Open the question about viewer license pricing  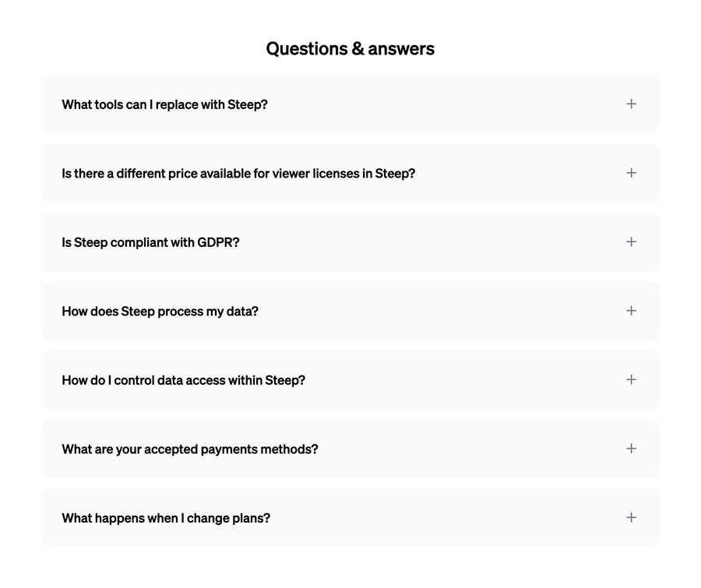(x=350, y=173)
